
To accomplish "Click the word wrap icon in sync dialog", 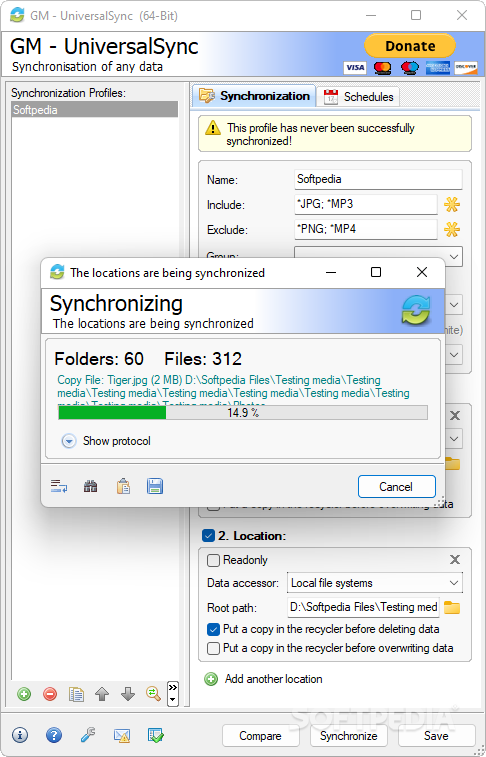I will pyautogui.click(x=59, y=486).
